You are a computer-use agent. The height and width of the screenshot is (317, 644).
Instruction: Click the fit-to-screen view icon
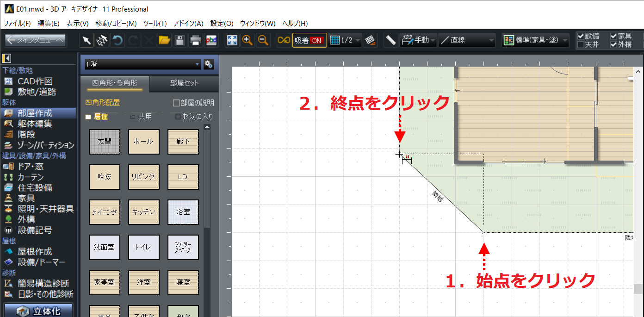coord(232,41)
